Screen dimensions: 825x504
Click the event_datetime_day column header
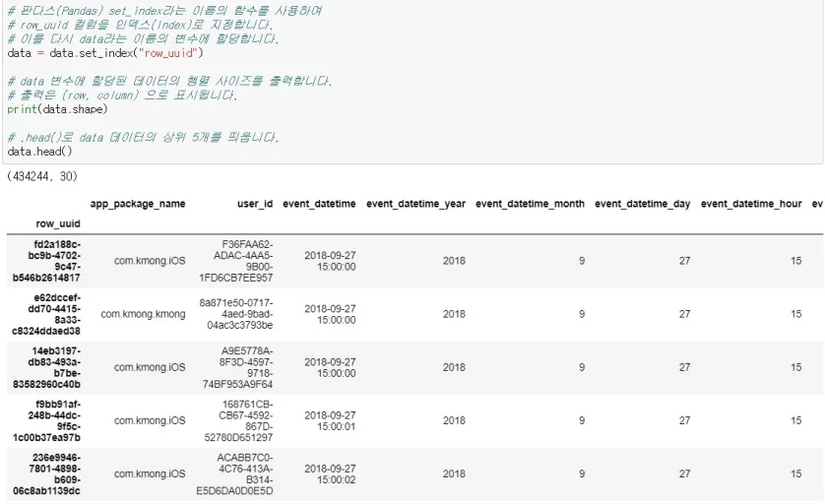(643, 204)
